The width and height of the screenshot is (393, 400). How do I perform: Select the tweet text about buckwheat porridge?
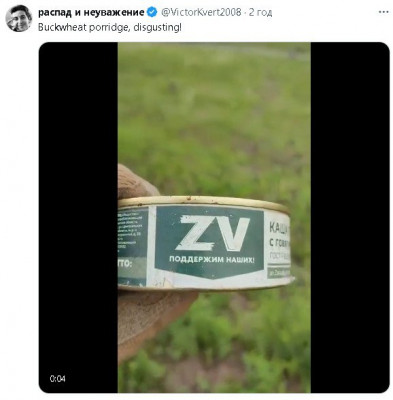click(x=110, y=27)
